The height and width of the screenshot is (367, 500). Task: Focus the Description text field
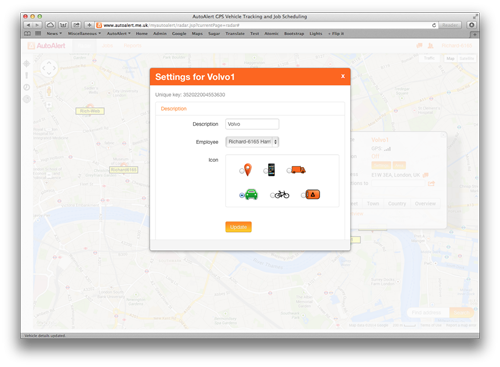252,124
